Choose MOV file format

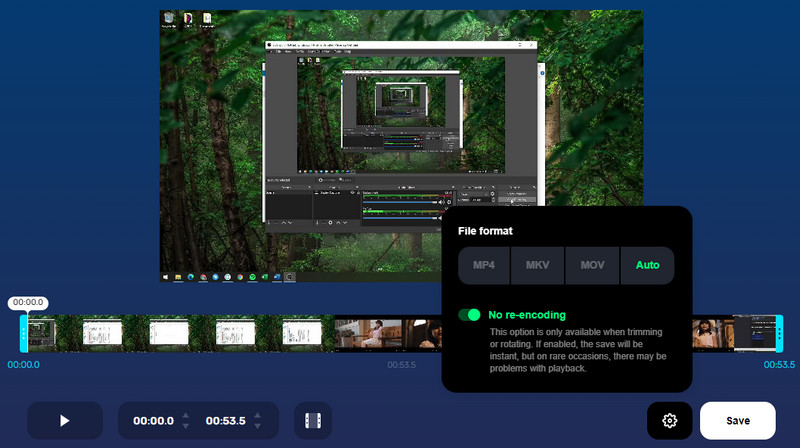click(592, 266)
